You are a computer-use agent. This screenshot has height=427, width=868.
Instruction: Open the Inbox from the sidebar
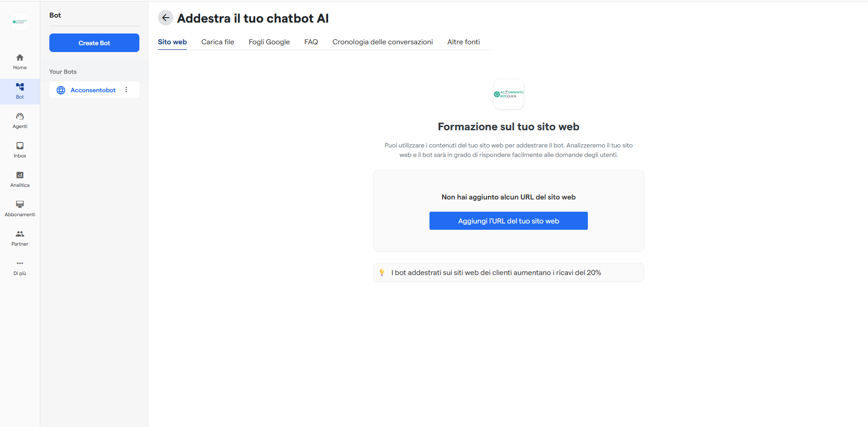tap(19, 149)
